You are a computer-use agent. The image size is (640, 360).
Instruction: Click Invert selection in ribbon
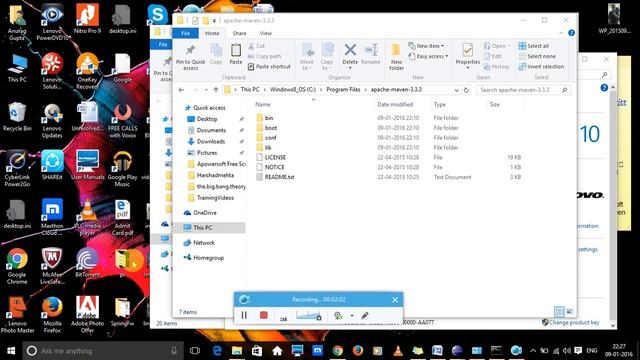point(541,67)
